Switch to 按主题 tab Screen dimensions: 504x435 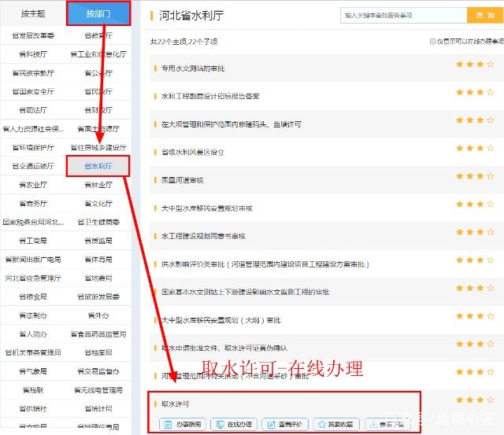pyautogui.click(x=33, y=13)
